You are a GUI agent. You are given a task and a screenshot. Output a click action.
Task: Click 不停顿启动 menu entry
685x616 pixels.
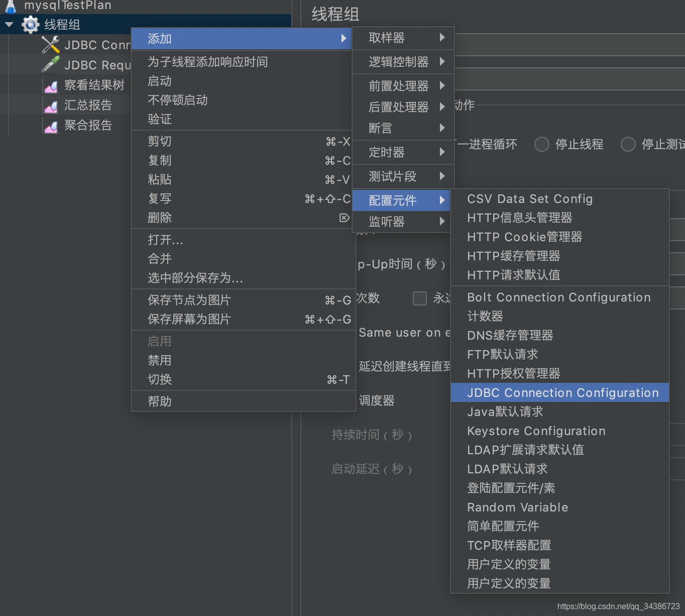pyautogui.click(x=241, y=100)
